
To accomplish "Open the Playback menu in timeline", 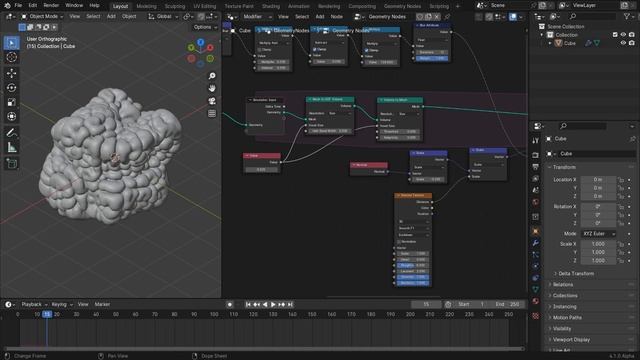I will (x=34, y=304).
